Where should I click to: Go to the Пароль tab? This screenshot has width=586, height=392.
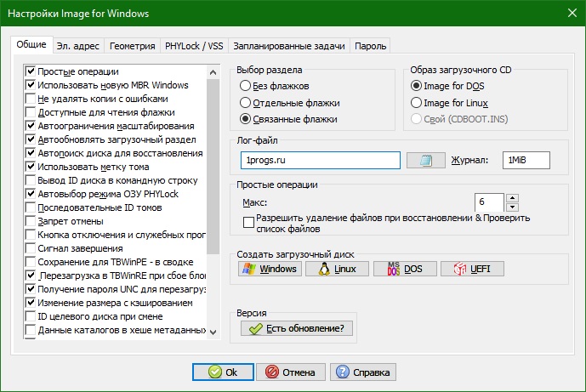point(370,46)
